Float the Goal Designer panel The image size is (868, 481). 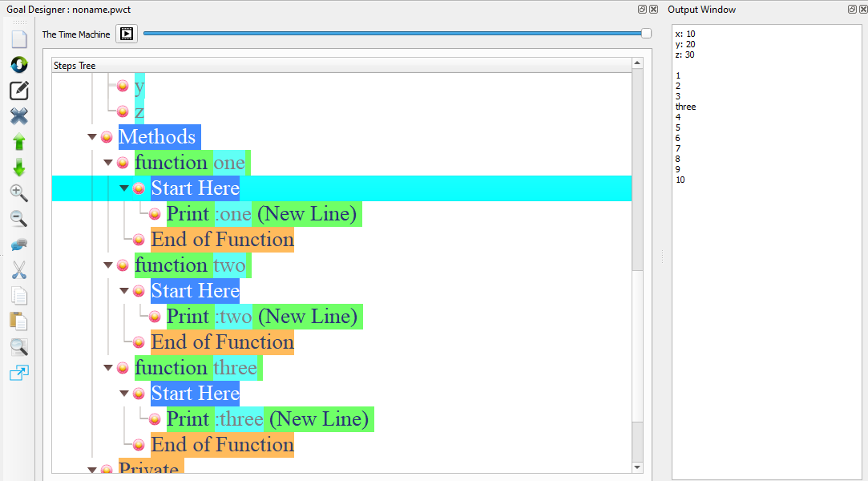pyautogui.click(x=642, y=10)
